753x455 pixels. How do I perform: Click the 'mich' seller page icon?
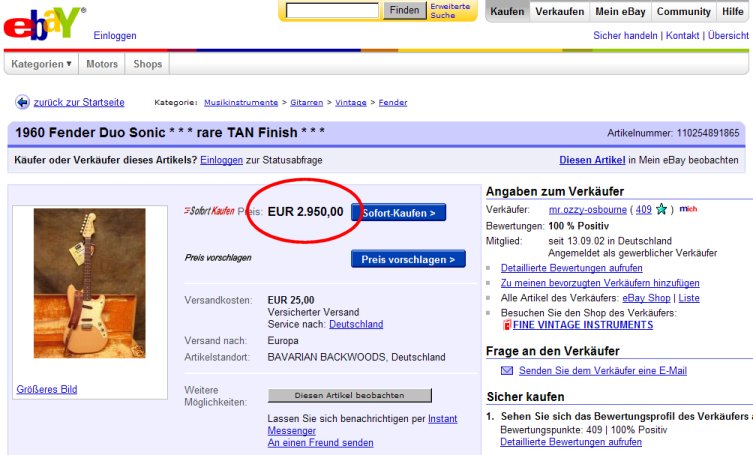click(688, 209)
